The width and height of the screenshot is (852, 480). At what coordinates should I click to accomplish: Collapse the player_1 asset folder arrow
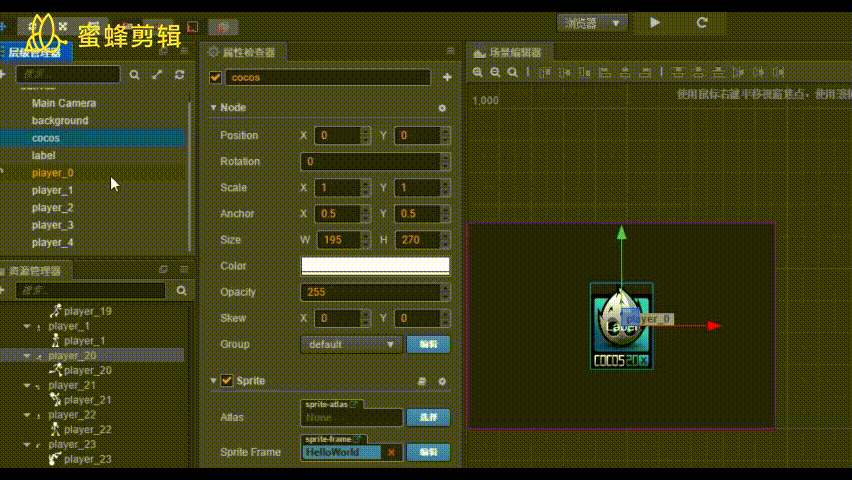coord(27,326)
